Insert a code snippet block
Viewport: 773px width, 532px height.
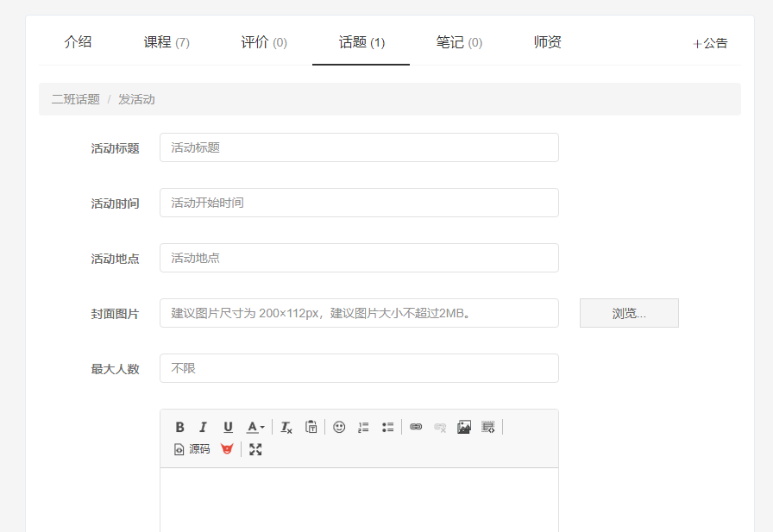[488, 427]
